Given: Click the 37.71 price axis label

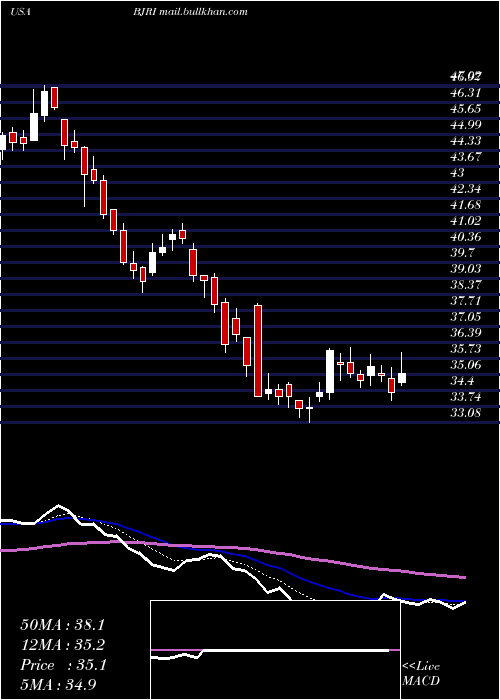Looking at the screenshot, I should [x=467, y=301].
